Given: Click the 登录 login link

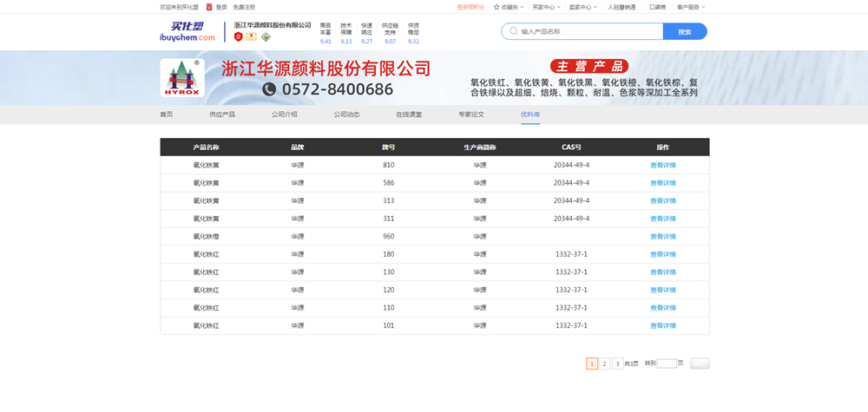Looking at the screenshot, I should [x=221, y=7].
